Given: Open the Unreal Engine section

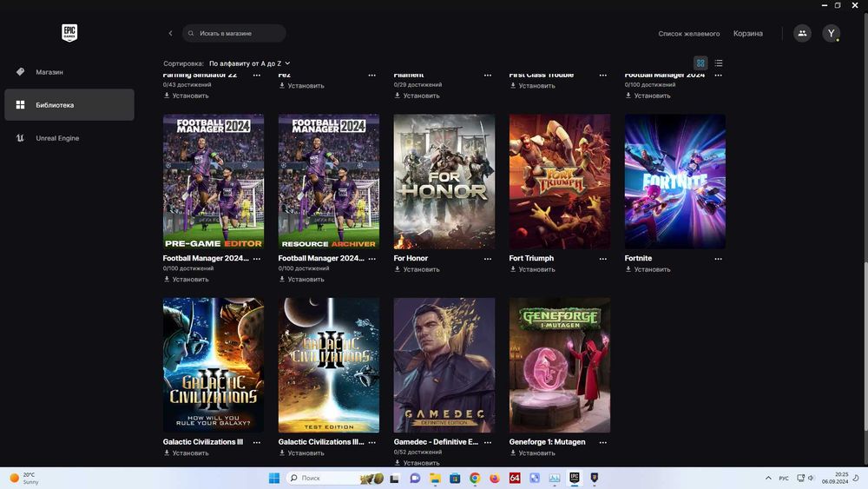Looking at the screenshot, I should pos(69,138).
